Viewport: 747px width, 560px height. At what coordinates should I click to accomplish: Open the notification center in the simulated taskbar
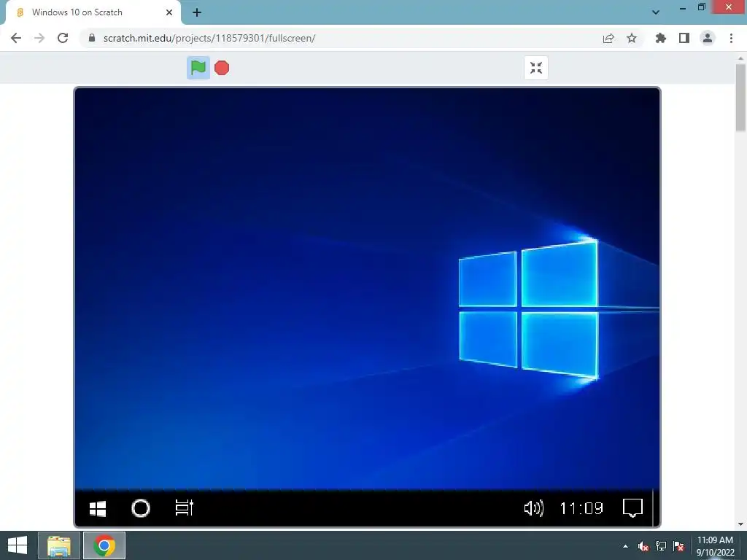(x=632, y=507)
